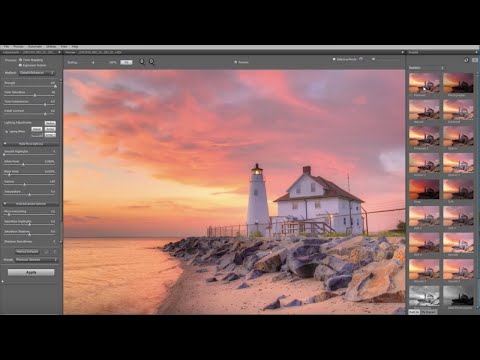Click the Saturation Highlights slider
Screen dimensions: 480x360
click(x=30, y=225)
